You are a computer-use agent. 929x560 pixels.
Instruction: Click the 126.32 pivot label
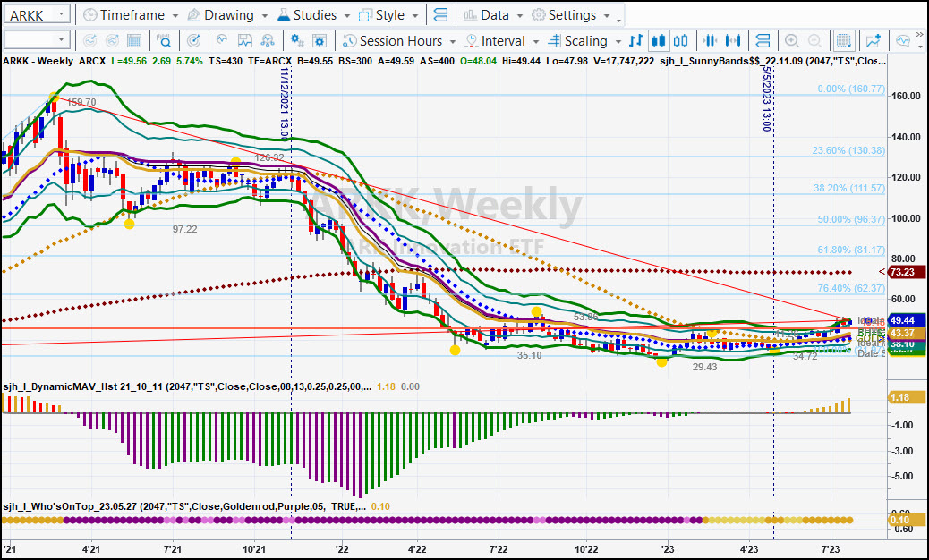click(269, 157)
